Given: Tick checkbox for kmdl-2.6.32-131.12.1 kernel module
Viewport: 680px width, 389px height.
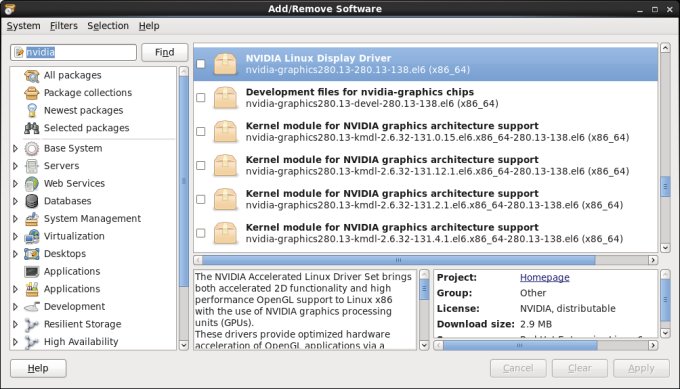Looking at the screenshot, I should click(201, 165).
